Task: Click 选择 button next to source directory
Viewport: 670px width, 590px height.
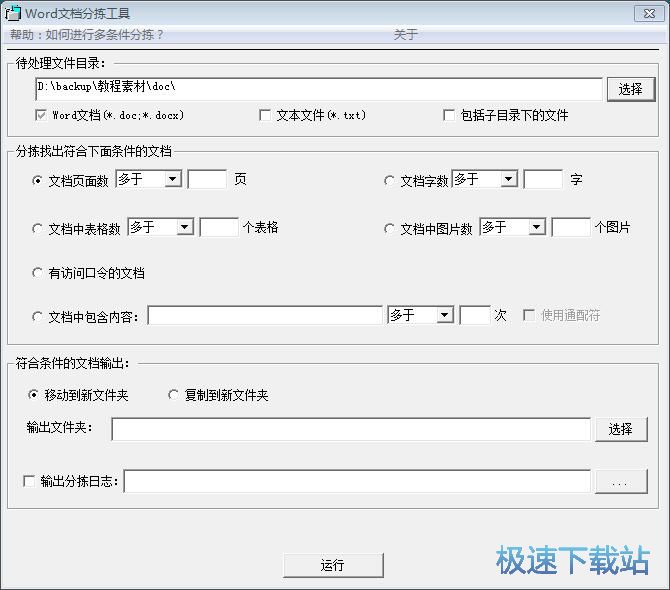Action: pyautogui.click(x=631, y=89)
